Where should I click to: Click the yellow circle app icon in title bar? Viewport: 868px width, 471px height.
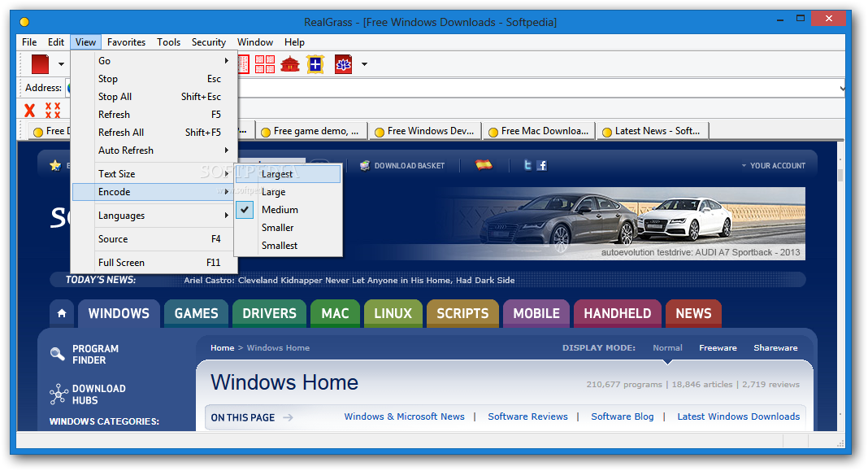(x=24, y=22)
